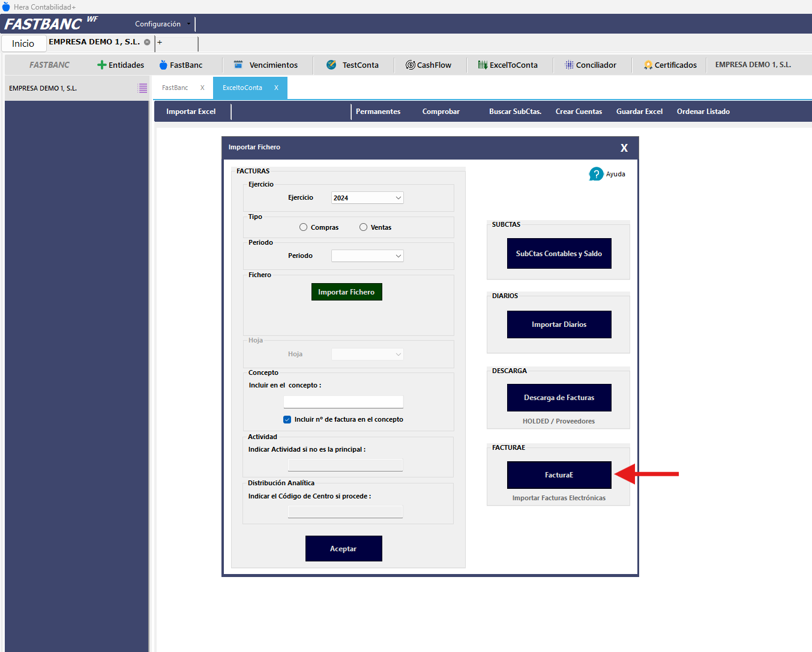Select the ExceltoConta subtab
This screenshot has width=812, height=652.
point(242,88)
